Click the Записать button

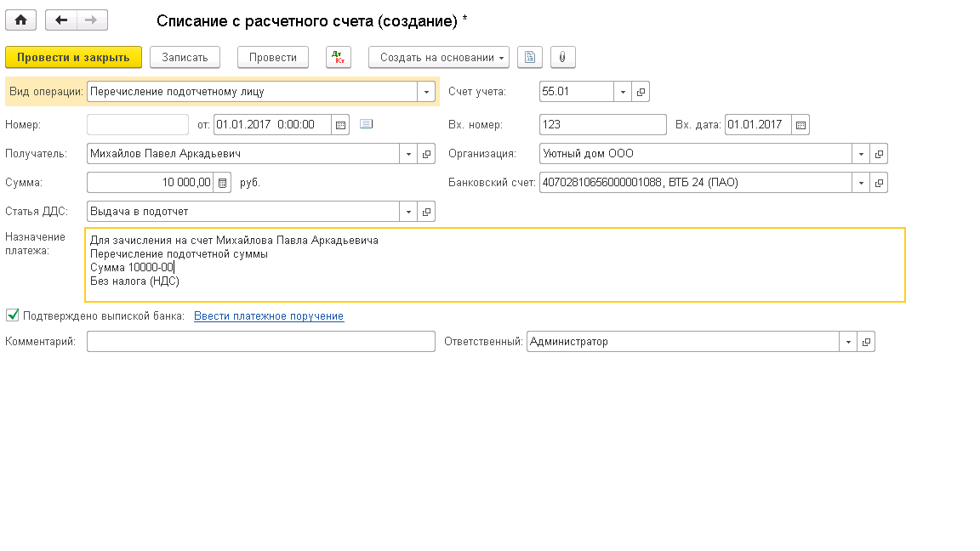185,57
